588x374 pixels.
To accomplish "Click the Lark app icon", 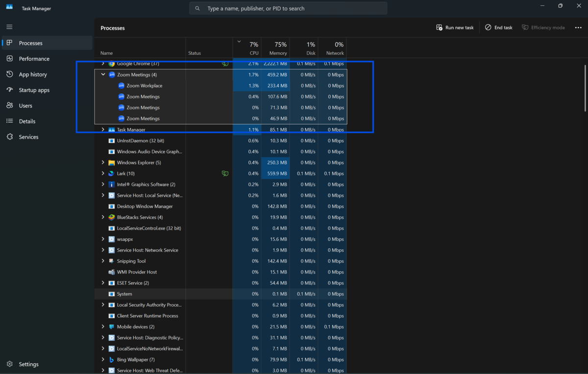I will point(111,173).
